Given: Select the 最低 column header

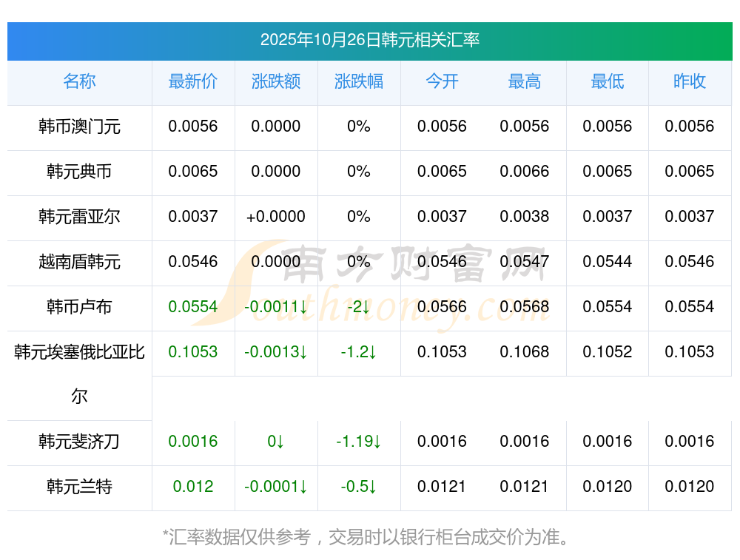Looking at the screenshot, I should click(x=608, y=82).
